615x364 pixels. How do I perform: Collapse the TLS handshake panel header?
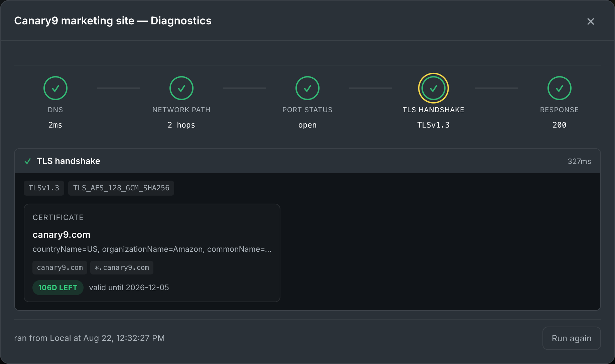307,161
